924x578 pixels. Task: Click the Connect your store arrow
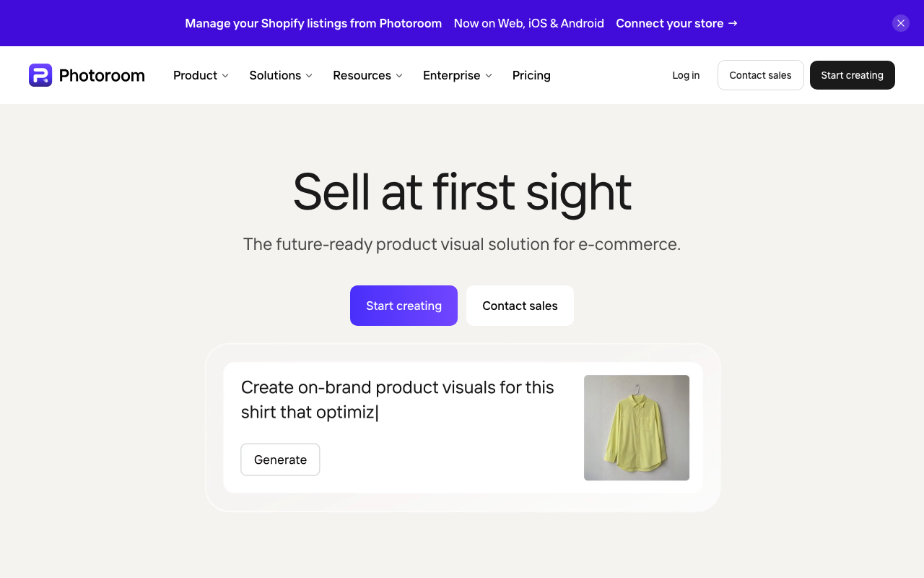[733, 23]
